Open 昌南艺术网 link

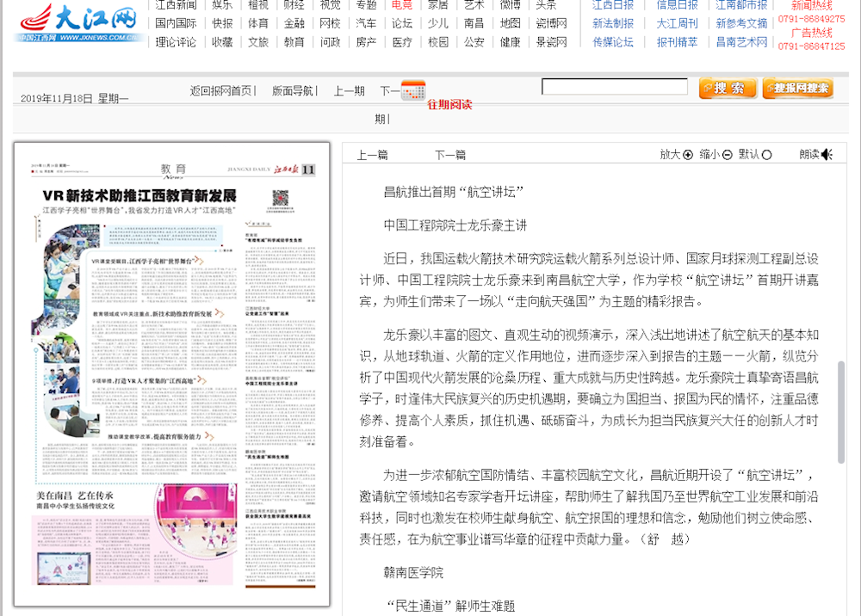click(x=741, y=41)
